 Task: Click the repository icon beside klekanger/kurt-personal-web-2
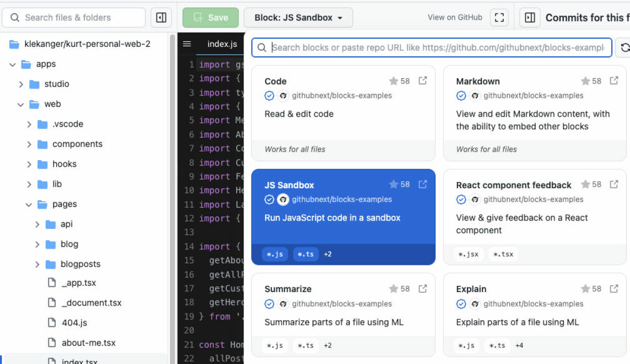click(x=15, y=44)
